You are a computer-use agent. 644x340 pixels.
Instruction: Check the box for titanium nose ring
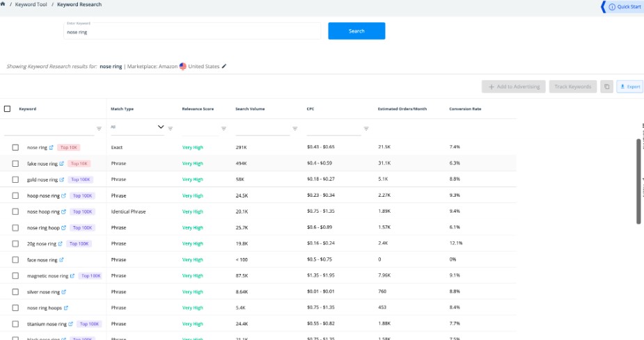pos(15,323)
